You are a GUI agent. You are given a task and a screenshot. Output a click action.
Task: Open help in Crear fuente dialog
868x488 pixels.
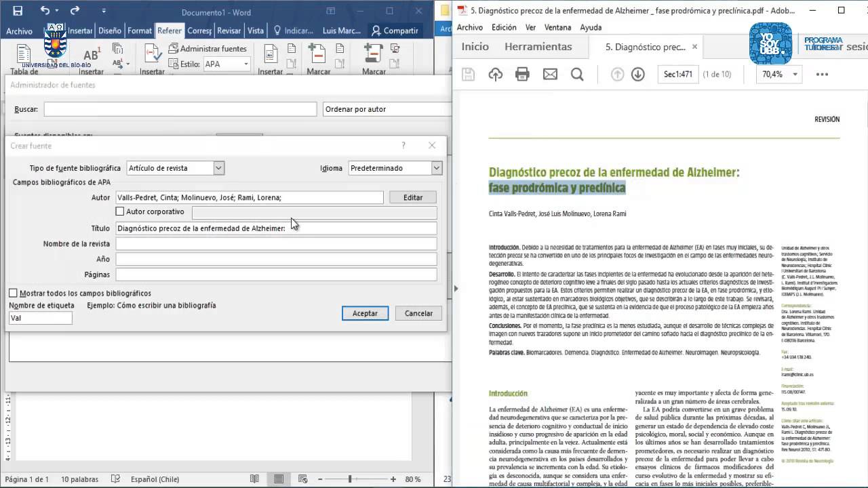(x=403, y=146)
